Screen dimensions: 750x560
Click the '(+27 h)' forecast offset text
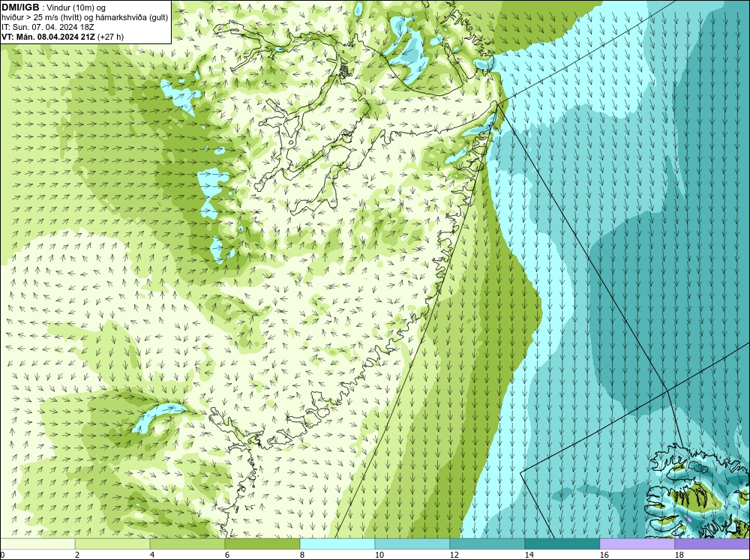110,37
